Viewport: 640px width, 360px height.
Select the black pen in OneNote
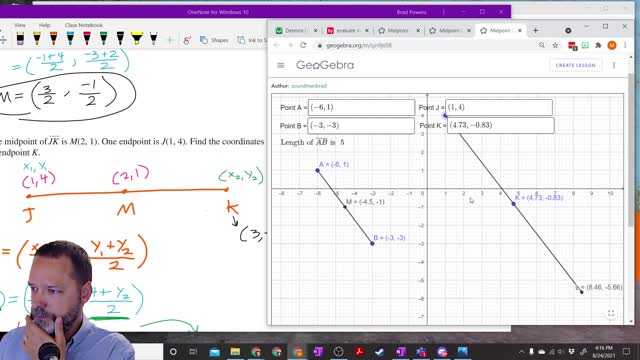[120, 39]
